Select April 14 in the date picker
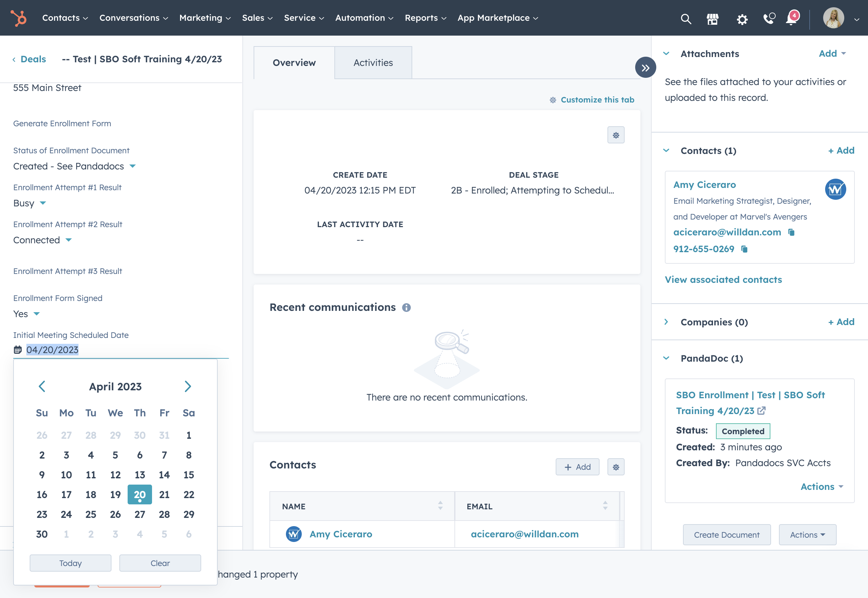The width and height of the screenshot is (868, 598). (164, 475)
